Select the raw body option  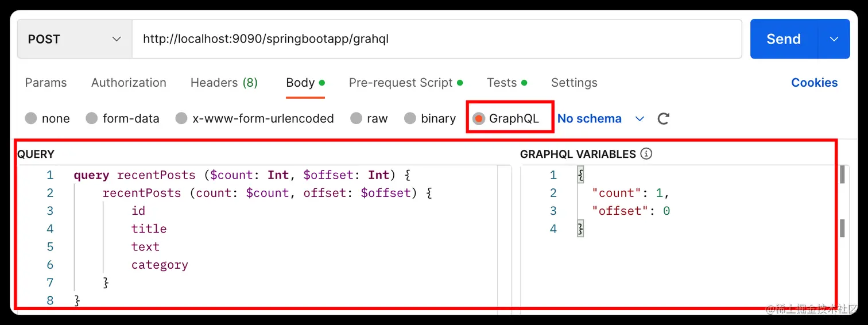pyautogui.click(x=356, y=119)
